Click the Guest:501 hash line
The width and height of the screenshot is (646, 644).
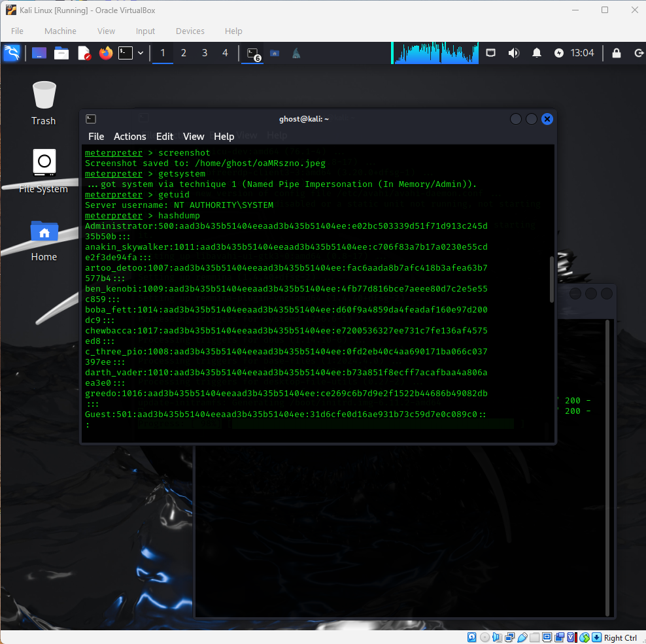tap(286, 420)
